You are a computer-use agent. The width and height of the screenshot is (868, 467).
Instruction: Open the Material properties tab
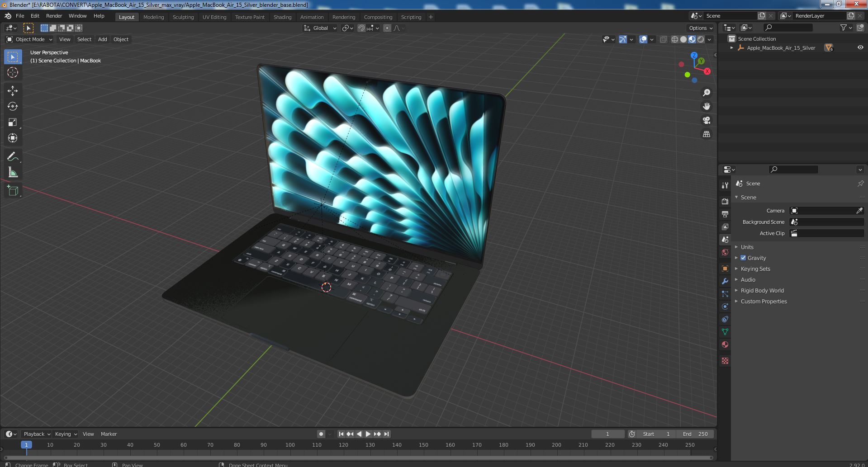coord(725,344)
